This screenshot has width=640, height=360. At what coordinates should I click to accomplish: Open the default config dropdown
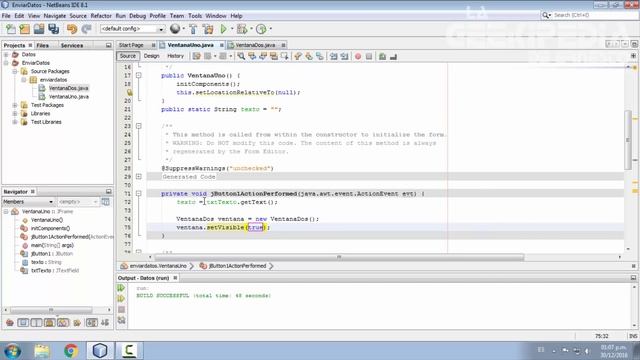[132, 29]
